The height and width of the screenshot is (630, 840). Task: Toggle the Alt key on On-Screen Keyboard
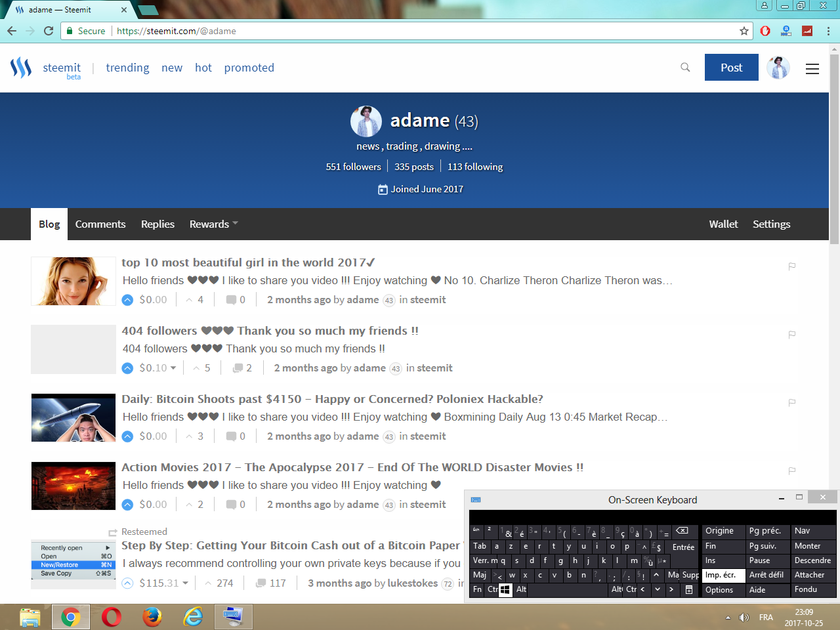click(522, 589)
